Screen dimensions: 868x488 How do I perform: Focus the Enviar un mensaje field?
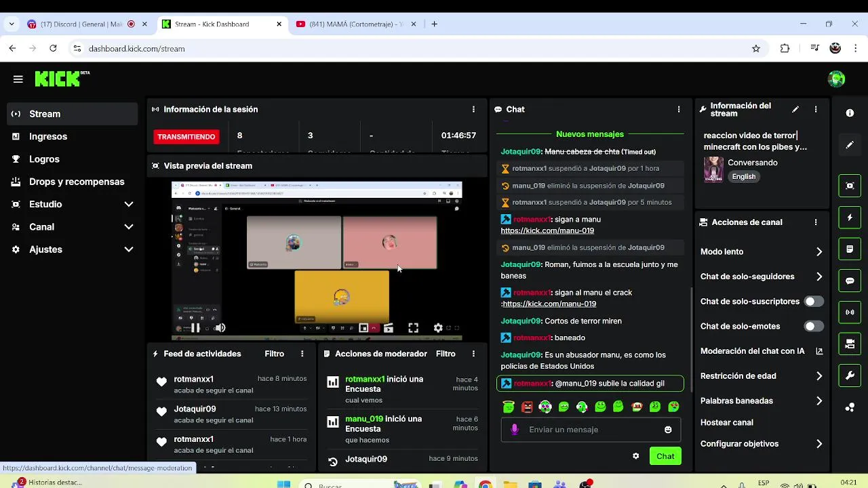click(591, 430)
